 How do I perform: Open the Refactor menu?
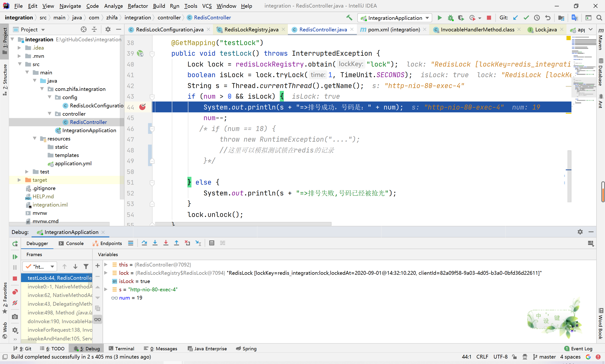point(138,6)
